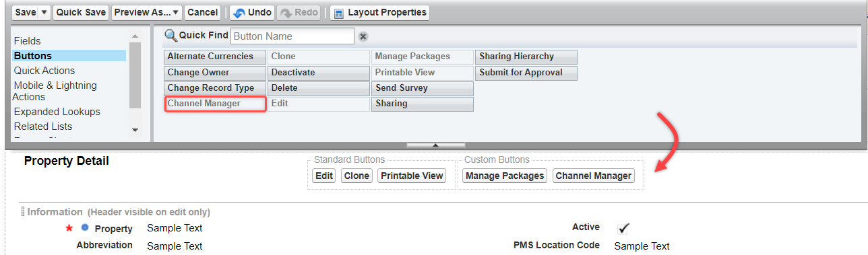Click the Property field label
868x255 pixels.
(114, 229)
